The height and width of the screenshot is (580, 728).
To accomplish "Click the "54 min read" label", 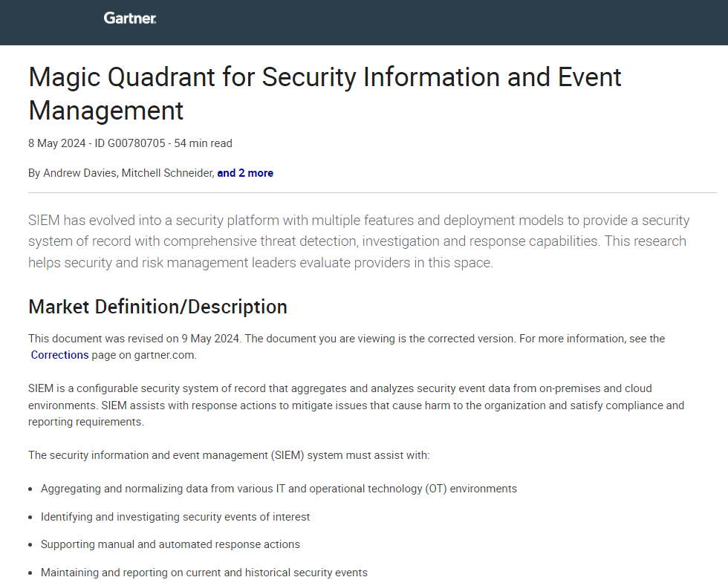I will click(x=203, y=143).
